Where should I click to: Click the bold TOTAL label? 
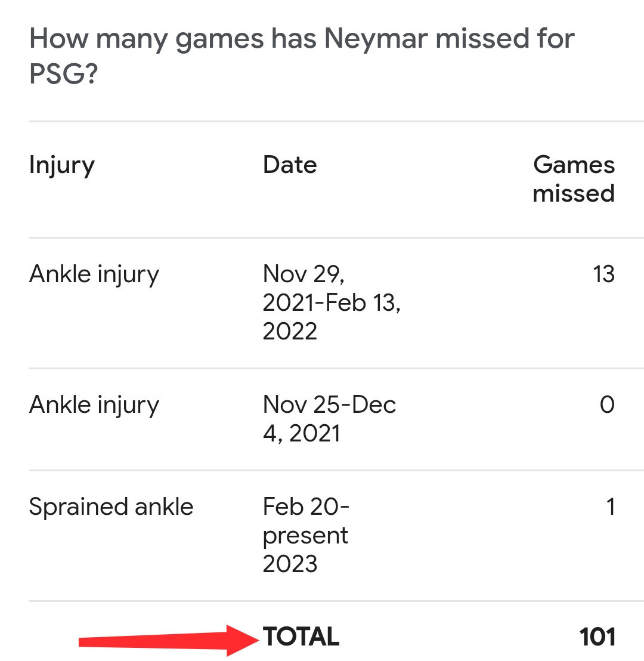pyautogui.click(x=301, y=637)
